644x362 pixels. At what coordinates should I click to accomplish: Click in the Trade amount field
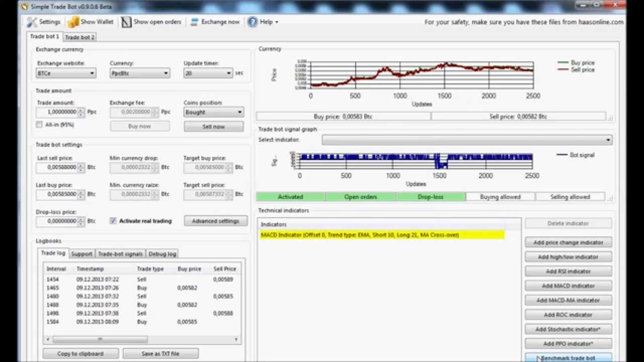tap(56, 112)
